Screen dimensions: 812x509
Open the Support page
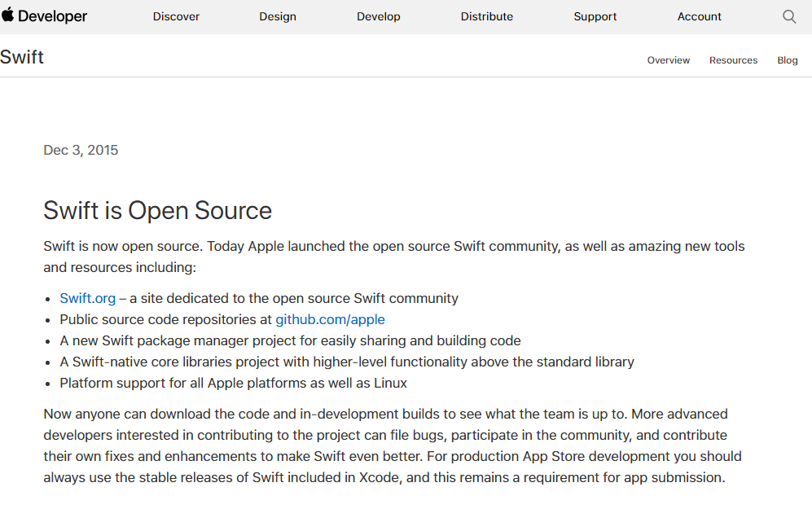595,16
